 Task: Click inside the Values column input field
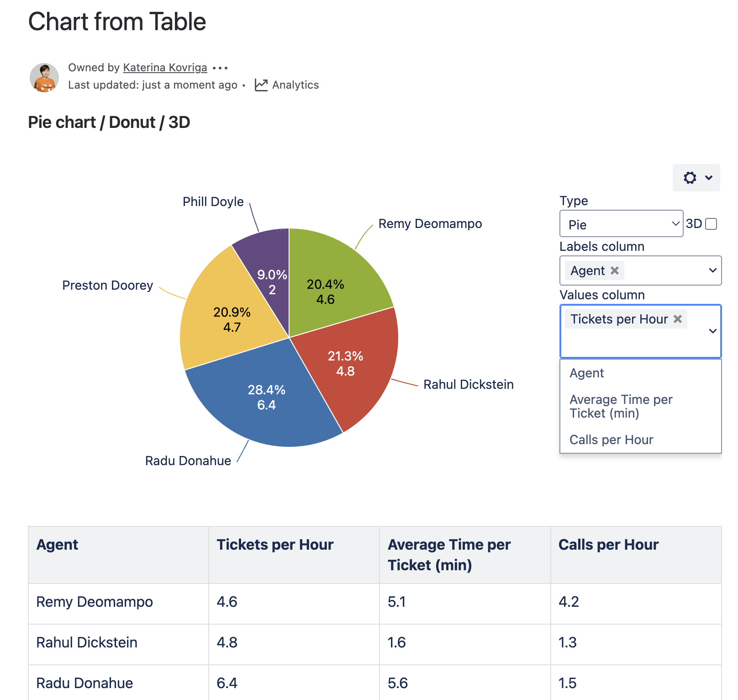(x=630, y=343)
